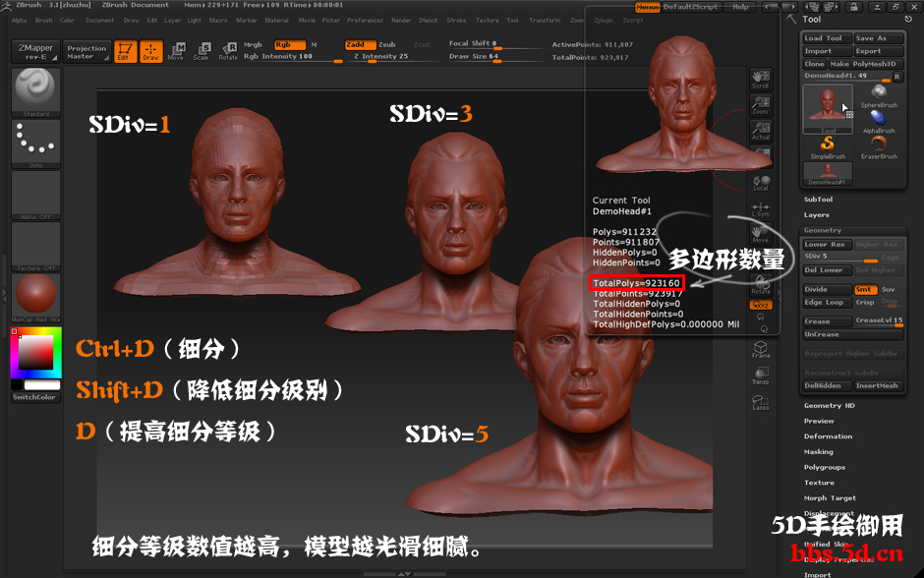Open the Material menu
The height and width of the screenshot is (578, 924).
pos(276,20)
